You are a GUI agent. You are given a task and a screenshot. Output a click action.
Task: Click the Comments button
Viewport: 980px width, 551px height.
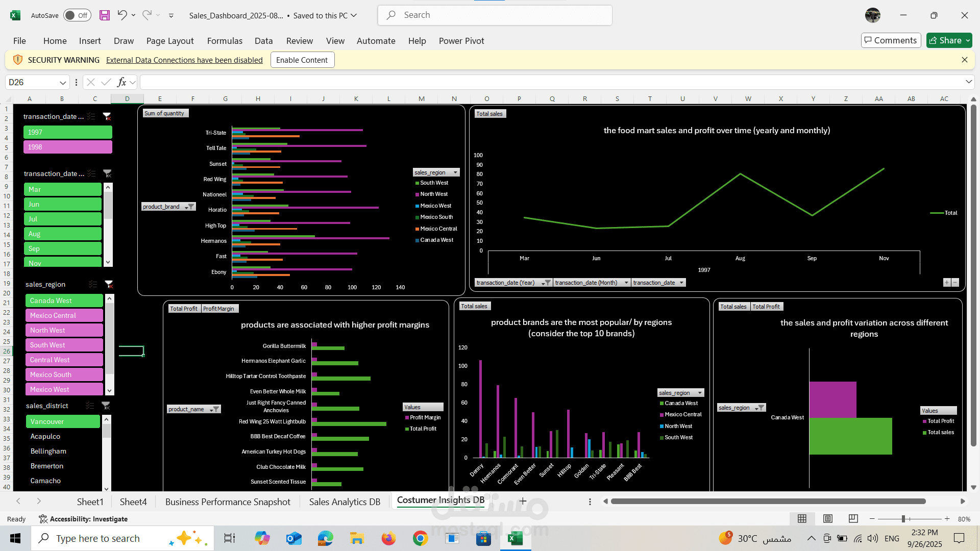pyautogui.click(x=891, y=40)
